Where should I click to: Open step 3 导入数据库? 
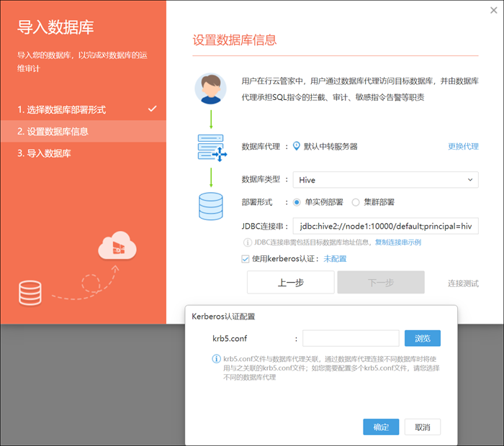[45, 153]
